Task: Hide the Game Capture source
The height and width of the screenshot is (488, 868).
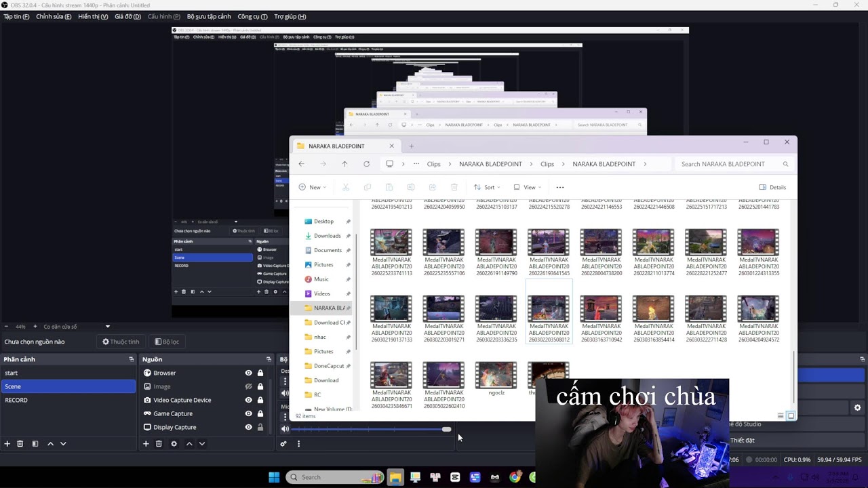Action: click(x=248, y=413)
